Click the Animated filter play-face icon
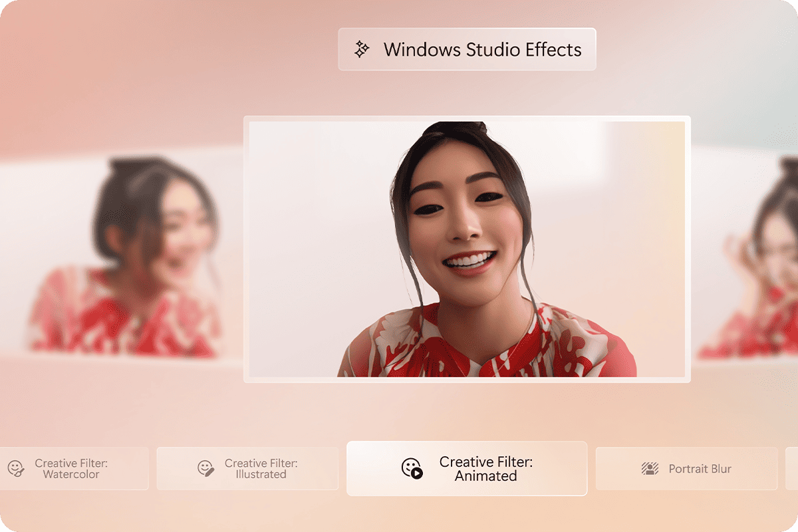 click(412, 468)
